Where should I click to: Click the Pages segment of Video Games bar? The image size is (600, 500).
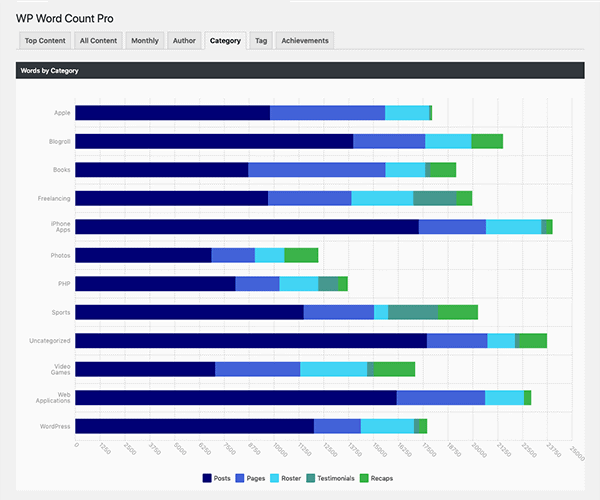pyautogui.click(x=258, y=369)
